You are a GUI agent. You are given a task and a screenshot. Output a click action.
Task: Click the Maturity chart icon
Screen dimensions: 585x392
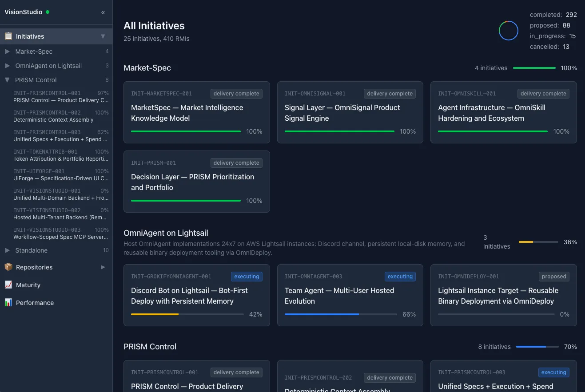point(8,285)
